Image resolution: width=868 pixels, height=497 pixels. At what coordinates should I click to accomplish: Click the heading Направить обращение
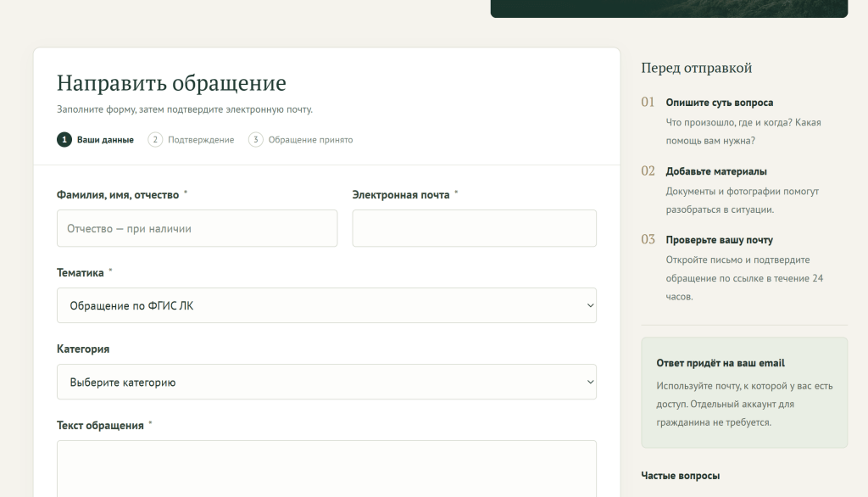coord(171,83)
